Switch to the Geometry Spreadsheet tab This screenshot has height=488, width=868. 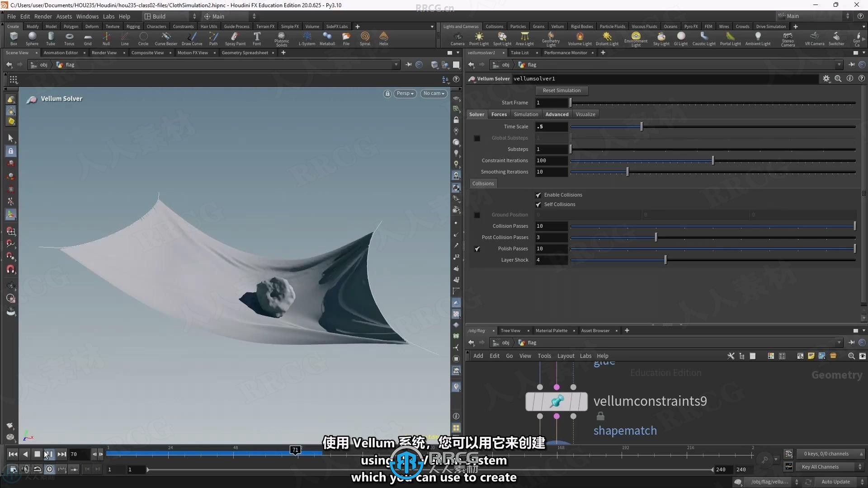coord(245,53)
